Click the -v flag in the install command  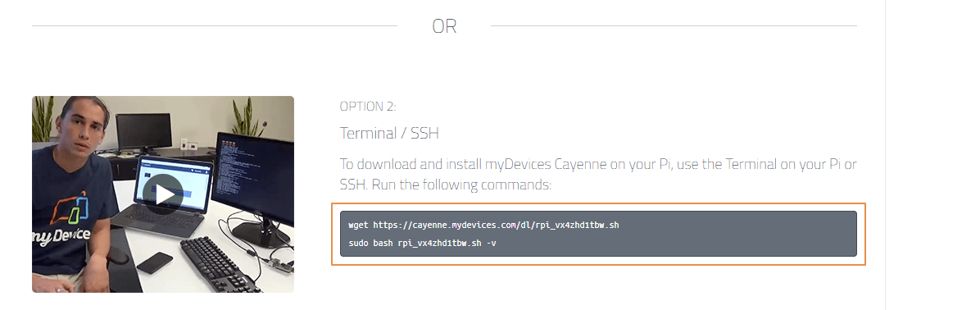point(492,243)
